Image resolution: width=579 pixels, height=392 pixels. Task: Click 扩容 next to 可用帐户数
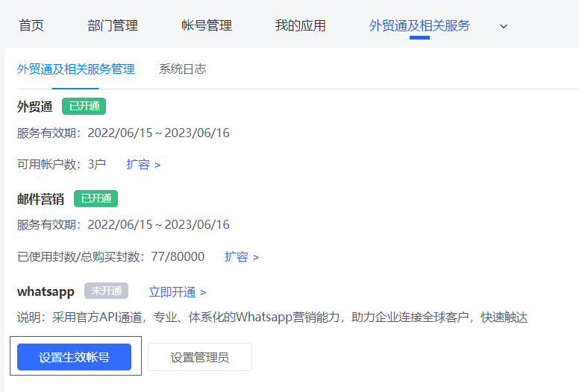[x=143, y=164]
